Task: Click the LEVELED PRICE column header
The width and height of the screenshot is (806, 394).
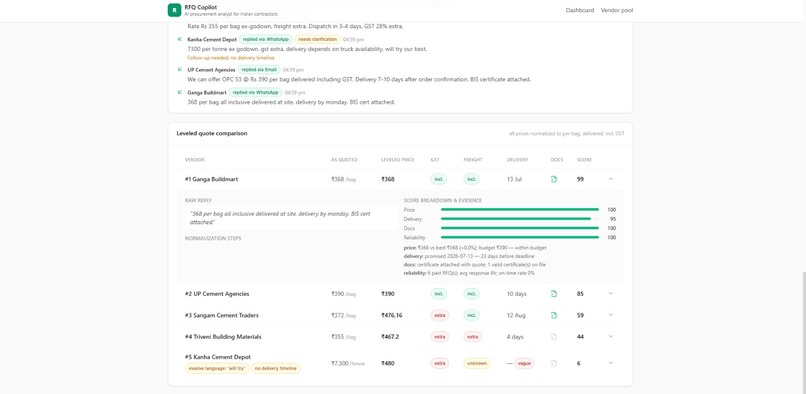Action: pos(397,160)
